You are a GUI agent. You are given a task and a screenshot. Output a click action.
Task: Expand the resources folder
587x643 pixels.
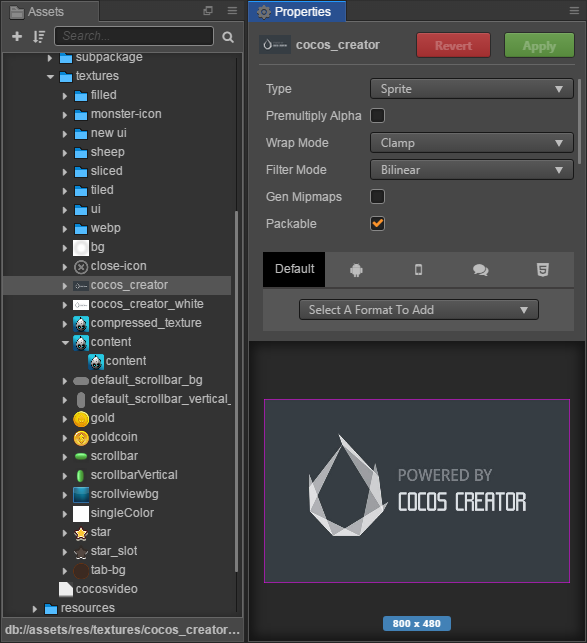(x=35, y=609)
